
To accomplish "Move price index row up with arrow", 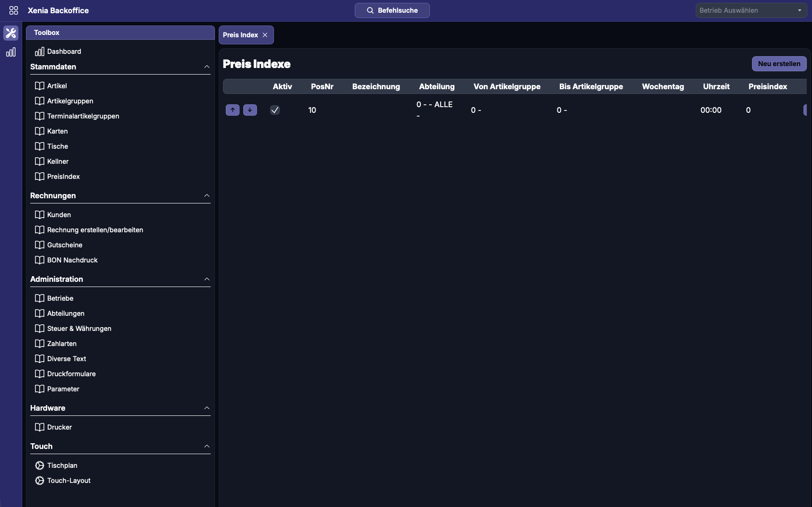I will click(x=232, y=110).
